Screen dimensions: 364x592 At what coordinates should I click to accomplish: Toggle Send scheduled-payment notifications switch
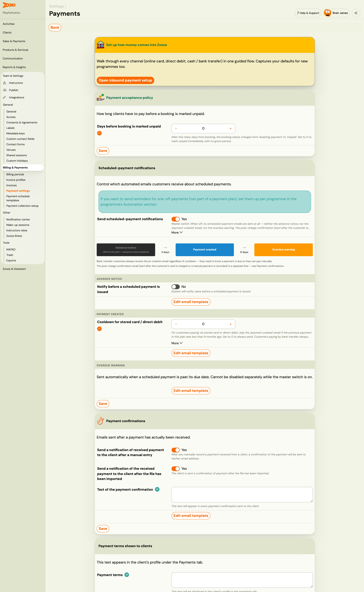[x=176, y=219]
